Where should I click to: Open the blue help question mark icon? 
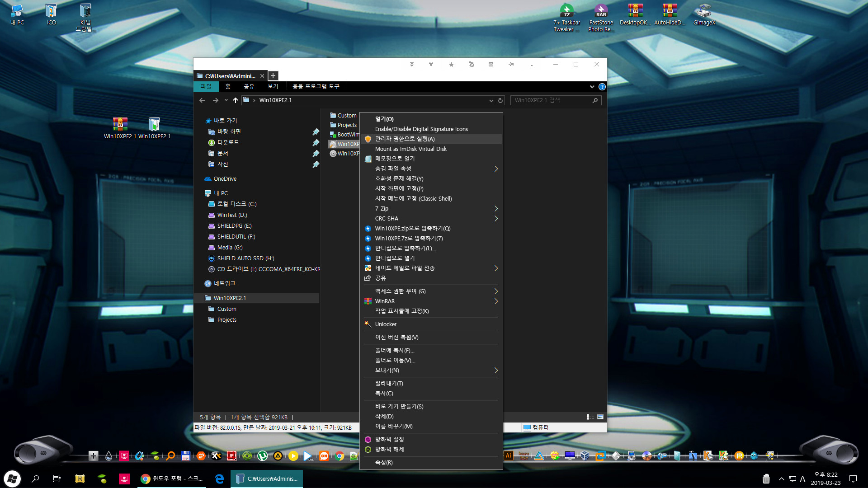tap(602, 87)
